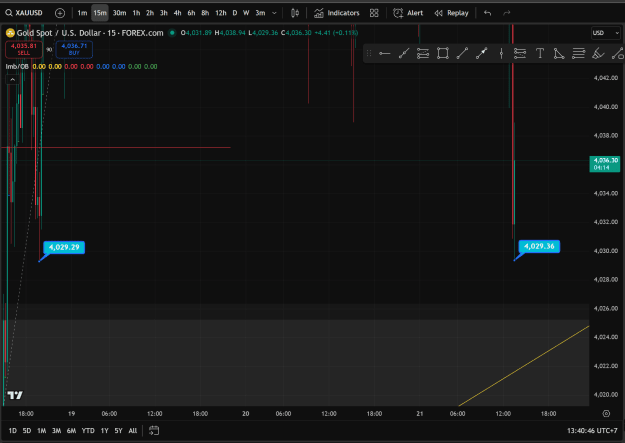Click the Gold Spot symbol logo
The image size is (625, 443).
[x=10, y=33]
